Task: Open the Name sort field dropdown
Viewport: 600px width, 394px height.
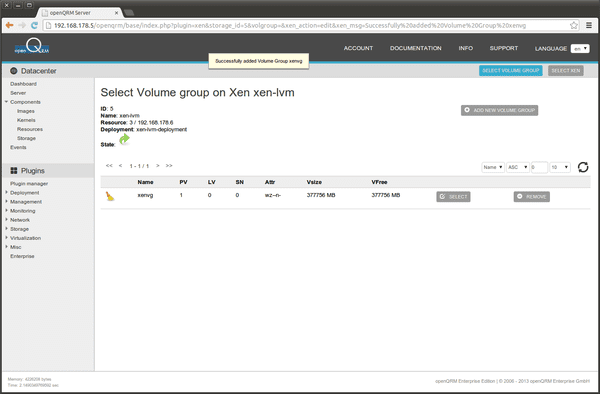Action: [493, 167]
